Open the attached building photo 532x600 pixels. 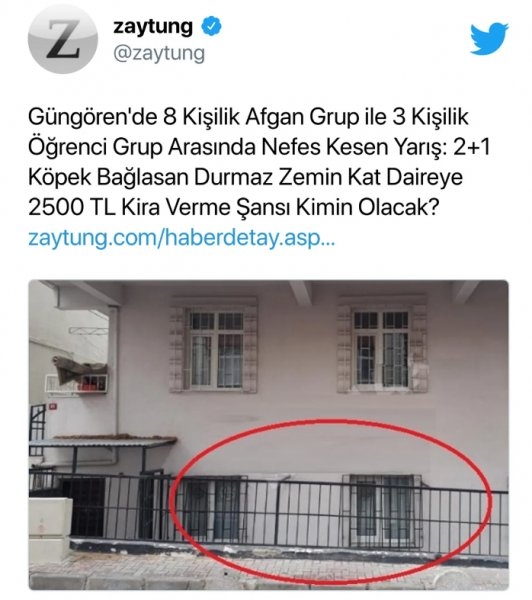tap(269, 434)
